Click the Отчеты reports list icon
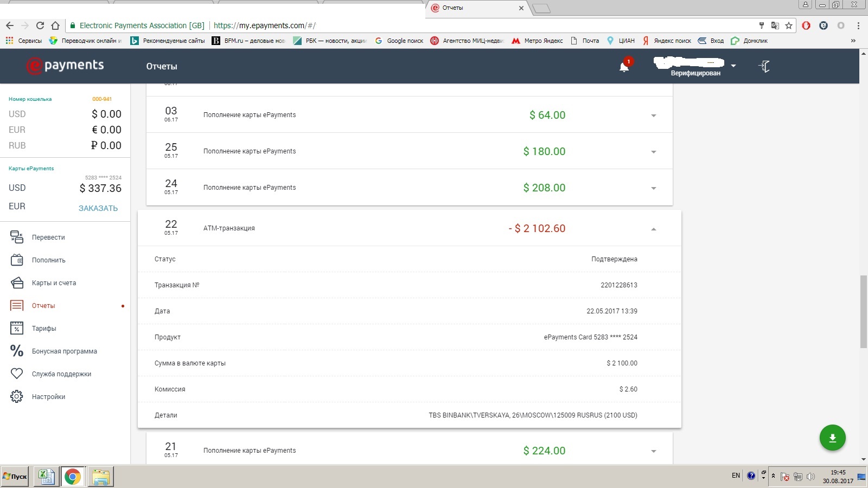 [x=17, y=305]
